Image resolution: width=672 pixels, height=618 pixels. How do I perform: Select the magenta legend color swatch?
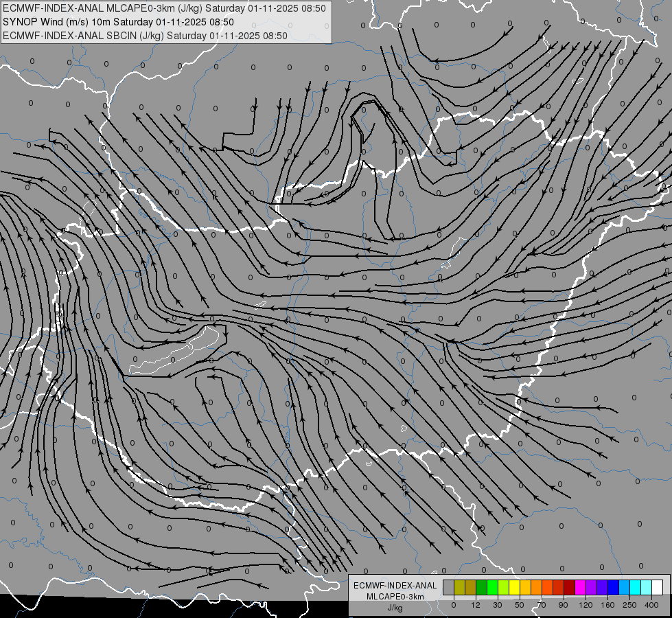coord(581,587)
